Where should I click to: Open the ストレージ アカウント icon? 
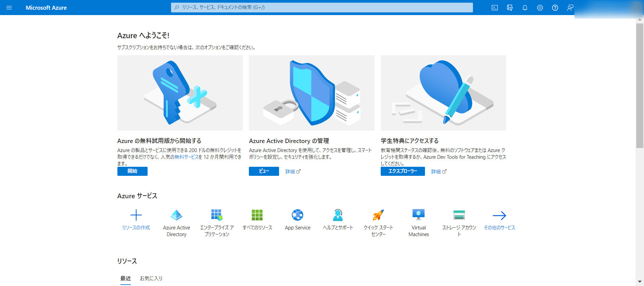point(459,215)
